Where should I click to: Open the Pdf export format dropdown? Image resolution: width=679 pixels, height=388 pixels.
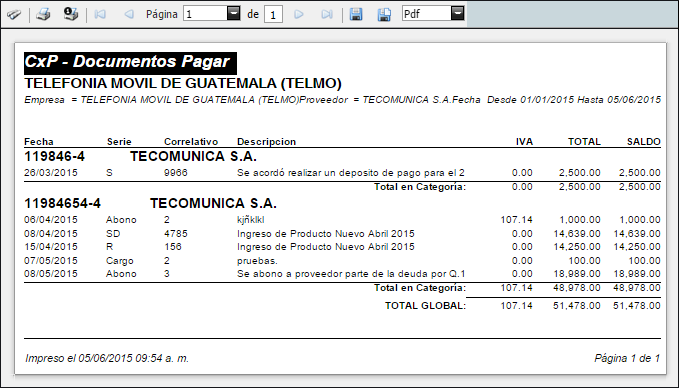pos(457,13)
